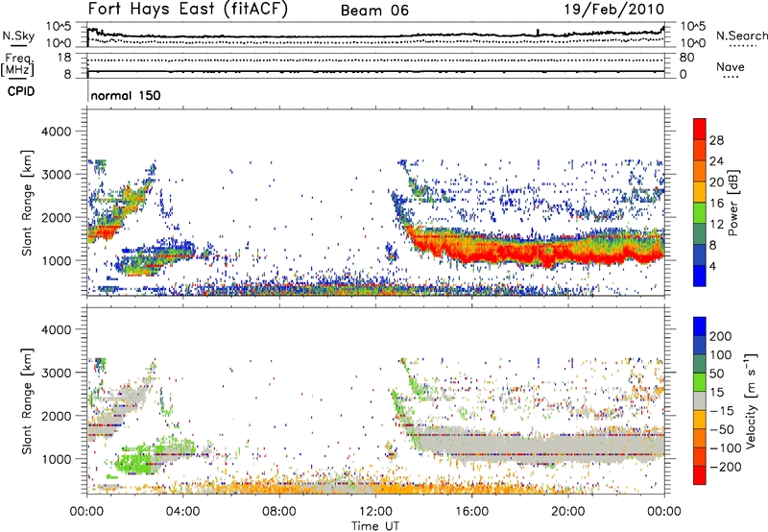
Task: Click the gray ground-scatter band in velocity panel
Action: pyautogui.click(x=539, y=445)
